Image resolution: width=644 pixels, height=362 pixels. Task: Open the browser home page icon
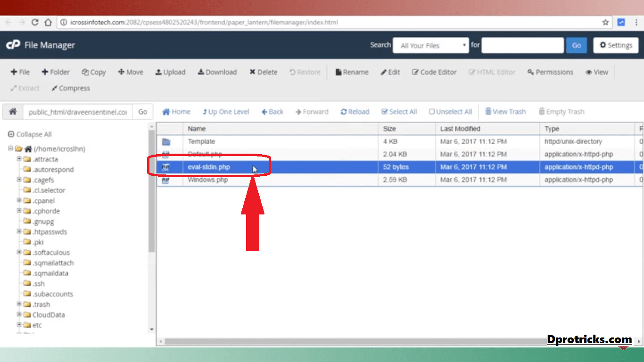(48, 22)
